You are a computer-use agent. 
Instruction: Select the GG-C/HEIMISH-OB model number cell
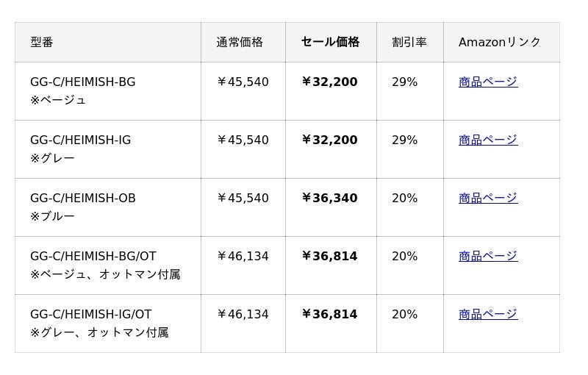(x=83, y=198)
